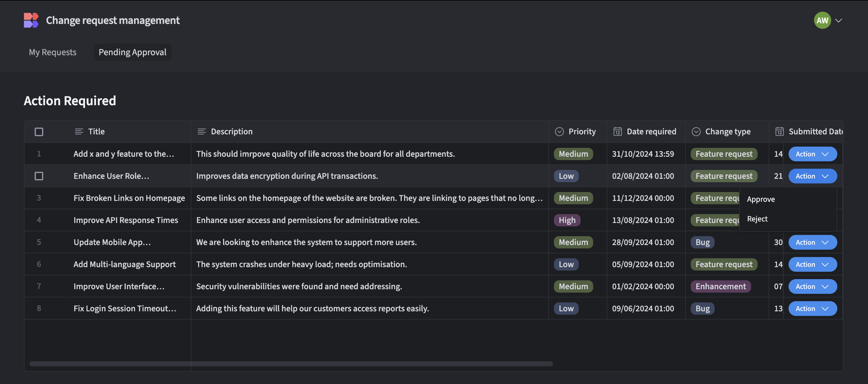
Task: Open the Pending Approval tab
Action: click(x=133, y=52)
